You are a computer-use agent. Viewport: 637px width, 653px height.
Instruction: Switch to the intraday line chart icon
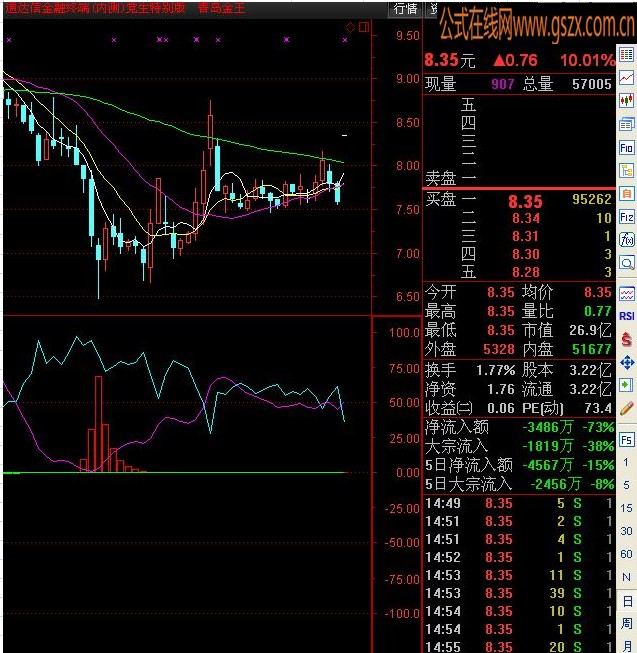pyautogui.click(x=627, y=77)
